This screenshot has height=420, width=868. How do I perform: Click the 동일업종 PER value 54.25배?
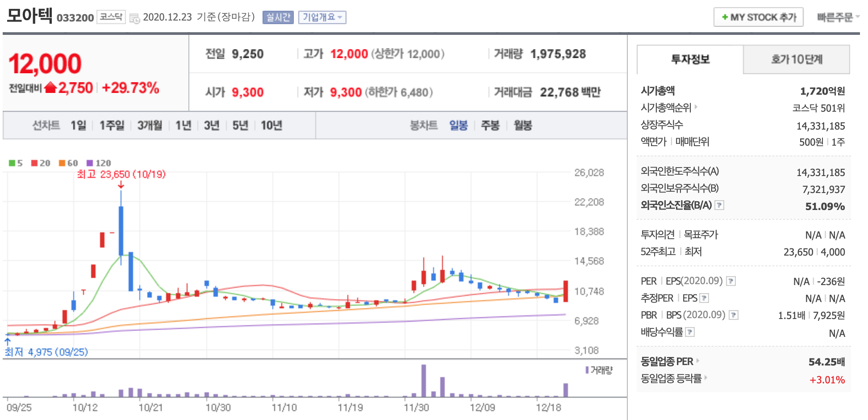click(x=827, y=362)
